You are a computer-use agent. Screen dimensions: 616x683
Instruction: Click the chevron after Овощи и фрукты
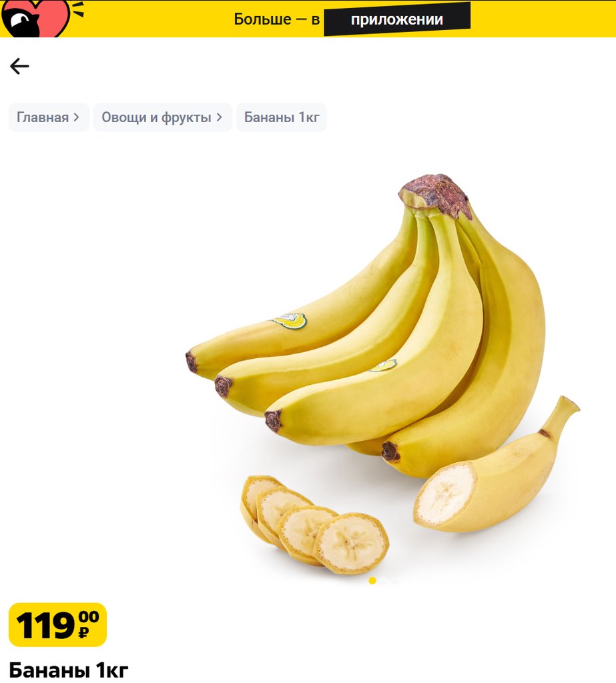click(220, 117)
